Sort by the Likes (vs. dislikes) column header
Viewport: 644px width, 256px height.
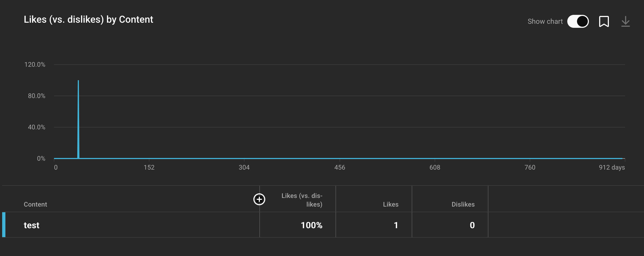click(302, 200)
